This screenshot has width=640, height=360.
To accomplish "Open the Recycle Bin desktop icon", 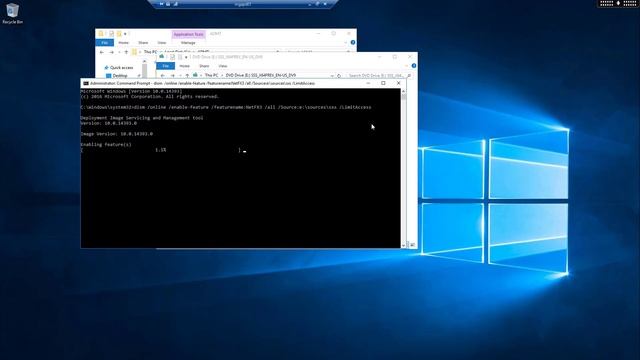I will [12, 13].
